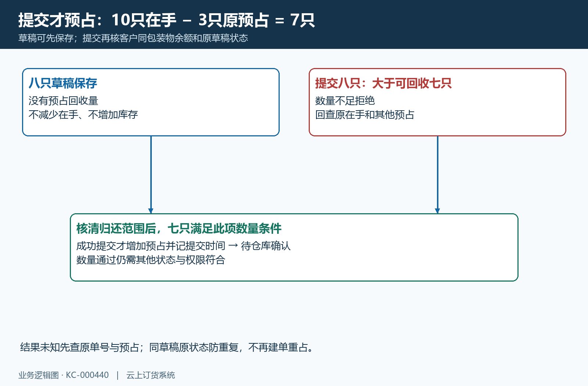Select the subtitle starting with "草稿可先保存"
Screen dimensions: 588x386
click(x=133, y=38)
